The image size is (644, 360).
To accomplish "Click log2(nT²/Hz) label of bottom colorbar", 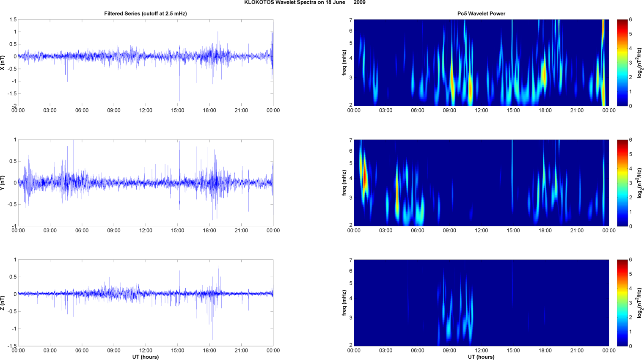I will (640, 303).
